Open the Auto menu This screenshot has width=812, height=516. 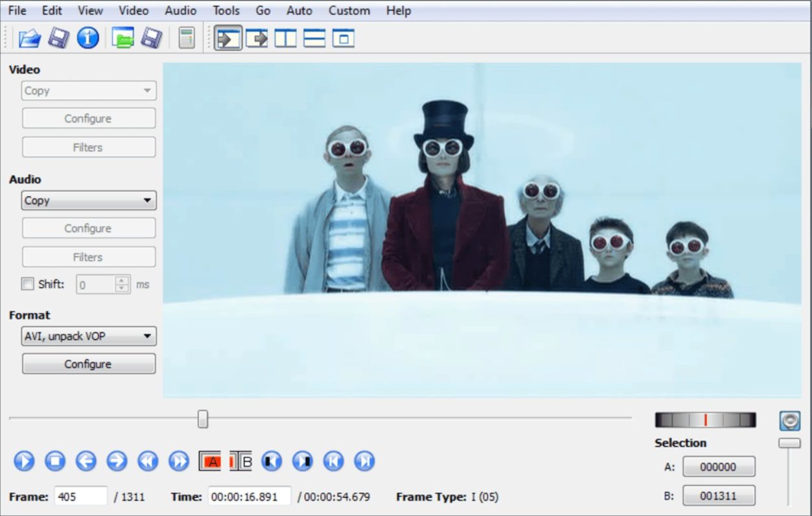point(299,11)
